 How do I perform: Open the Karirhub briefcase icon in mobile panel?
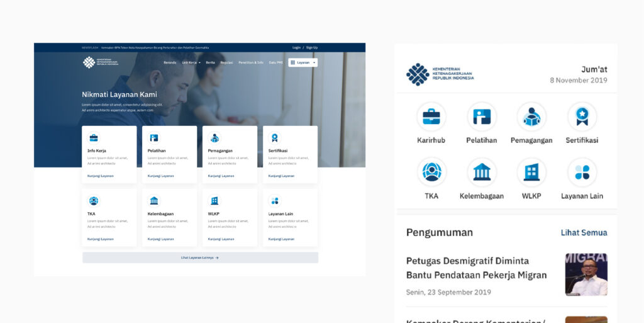tap(431, 116)
